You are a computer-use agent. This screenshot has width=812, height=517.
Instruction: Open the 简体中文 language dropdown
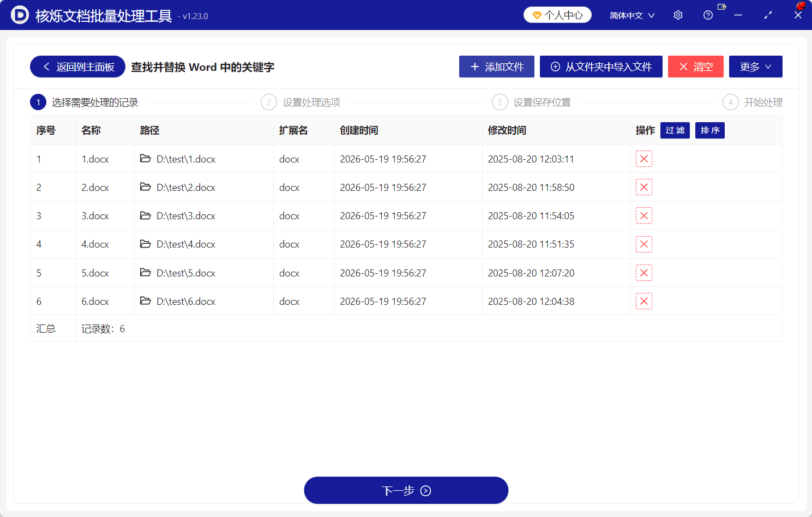632,15
